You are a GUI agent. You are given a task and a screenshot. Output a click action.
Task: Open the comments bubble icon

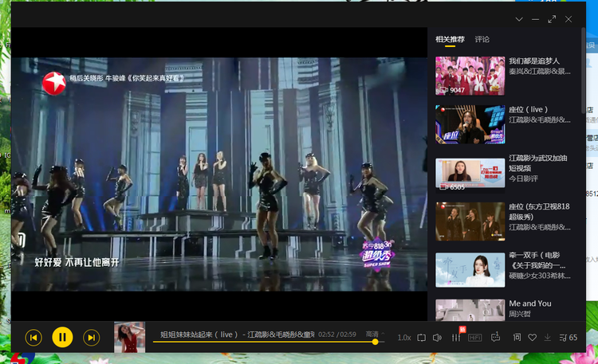pos(495,338)
